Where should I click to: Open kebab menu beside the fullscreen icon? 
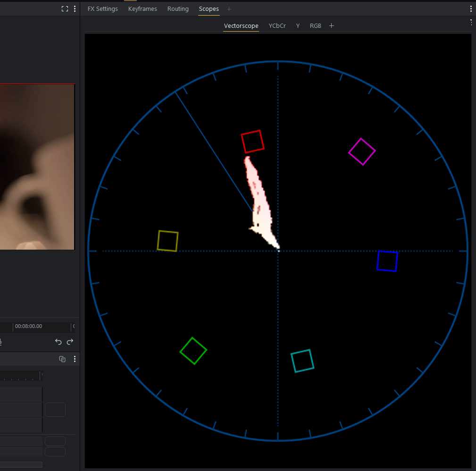pos(75,9)
